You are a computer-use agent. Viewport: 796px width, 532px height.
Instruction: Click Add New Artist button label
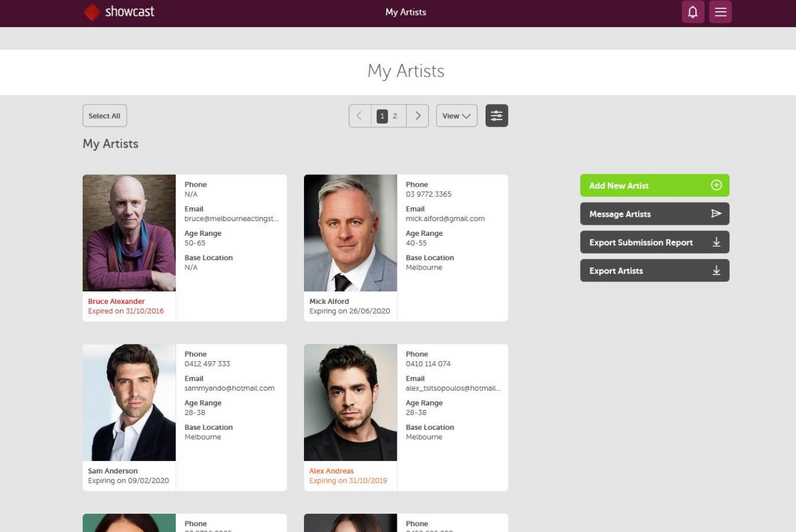(619, 186)
